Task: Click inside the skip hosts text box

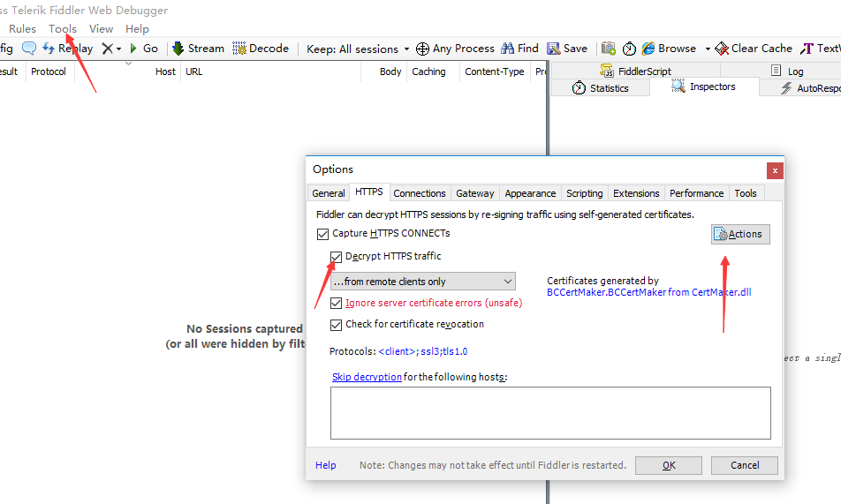Action: pos(550,413)
